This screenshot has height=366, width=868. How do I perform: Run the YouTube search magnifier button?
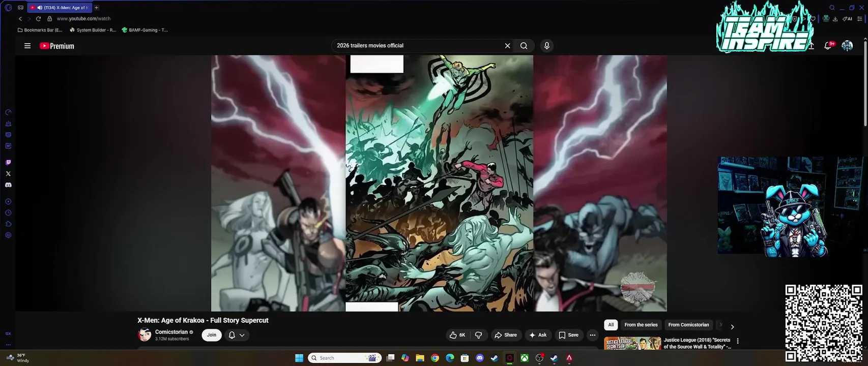[x=524, y=46]
